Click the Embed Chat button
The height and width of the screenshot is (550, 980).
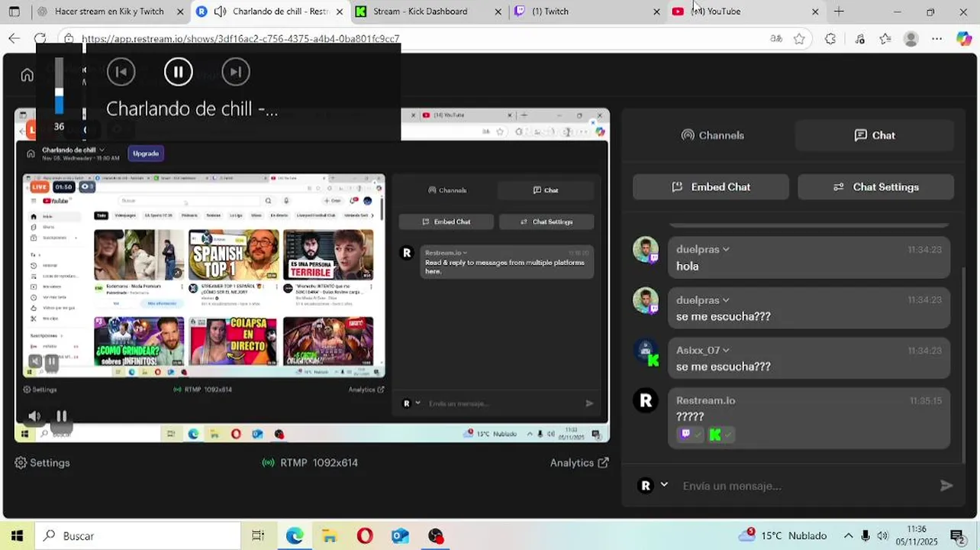coord(711,187)
